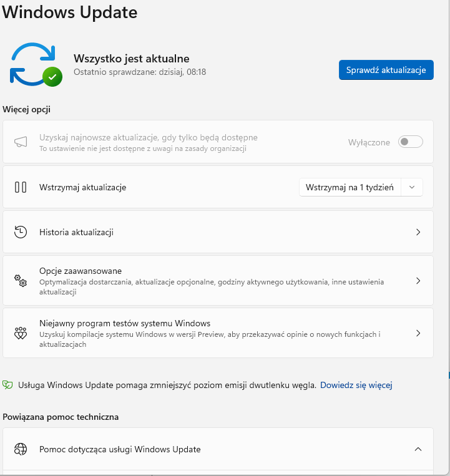Screen dimensions: 450x476
Task: Click the Windows Update page heading
Action: (x=70, y=12)
